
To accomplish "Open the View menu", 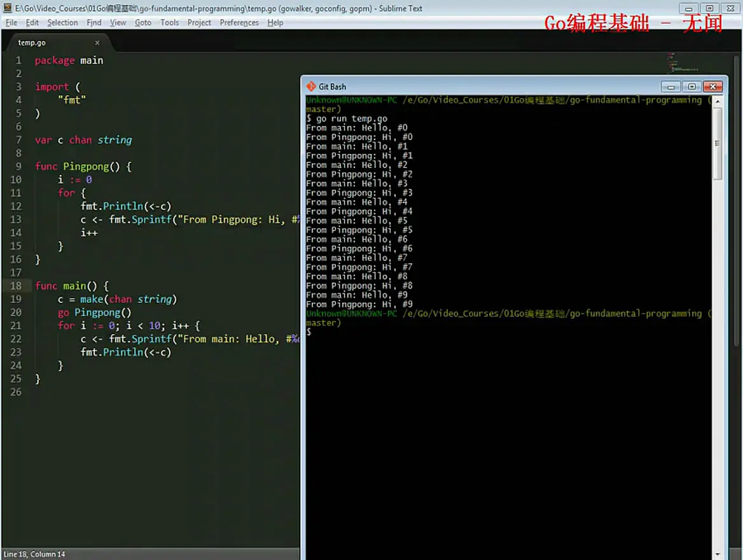I will point(118,23).
